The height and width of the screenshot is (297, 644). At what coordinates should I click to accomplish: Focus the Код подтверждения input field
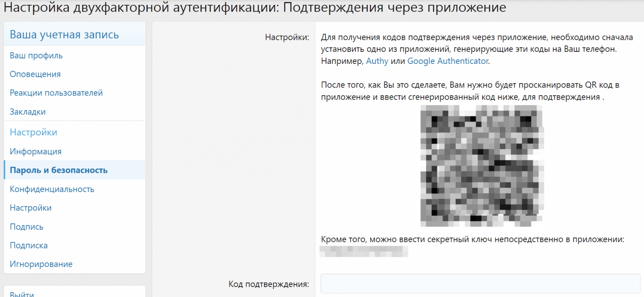tap(480, 284)
